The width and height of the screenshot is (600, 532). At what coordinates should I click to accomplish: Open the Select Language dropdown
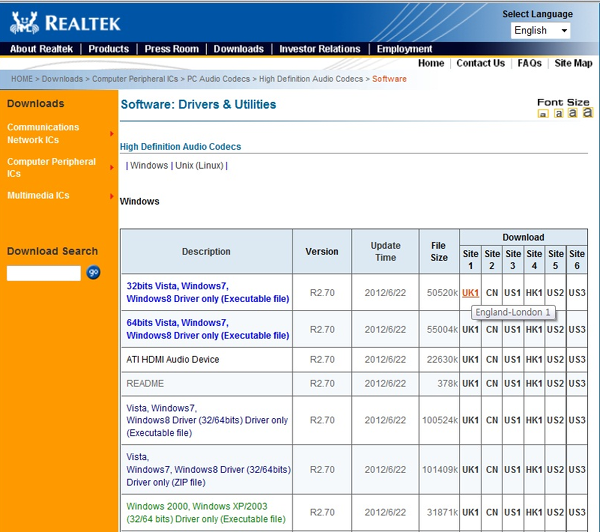click(540, 31)
